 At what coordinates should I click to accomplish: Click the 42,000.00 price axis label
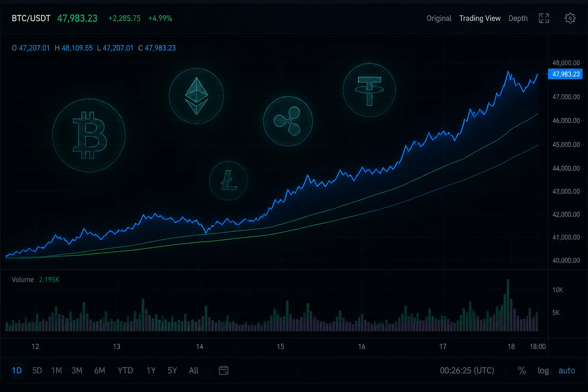(566, 214)
